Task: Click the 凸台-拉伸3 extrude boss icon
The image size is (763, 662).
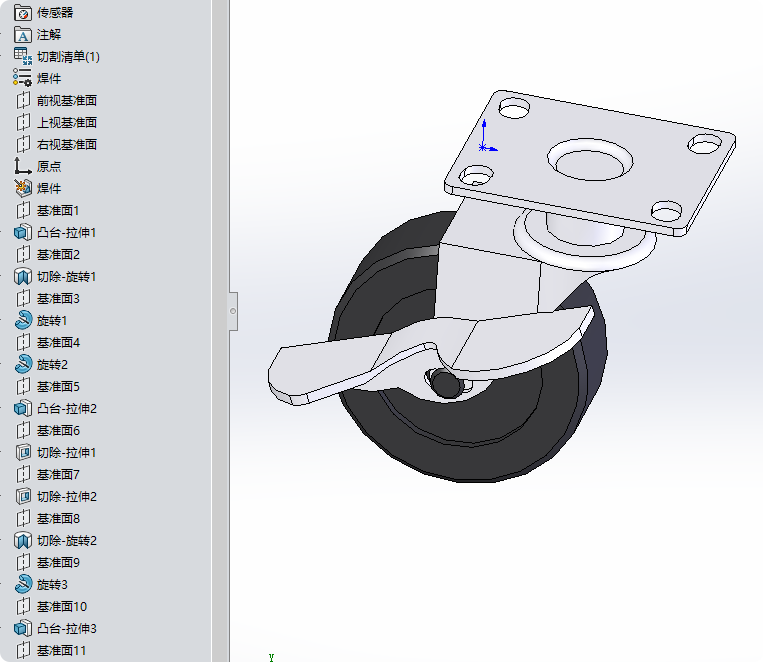Action: [23, 628]
